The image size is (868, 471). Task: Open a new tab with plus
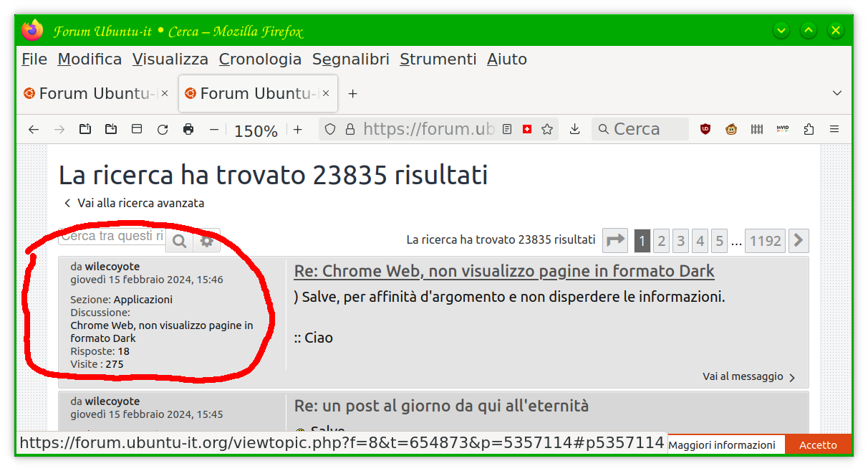coord(352,93)
